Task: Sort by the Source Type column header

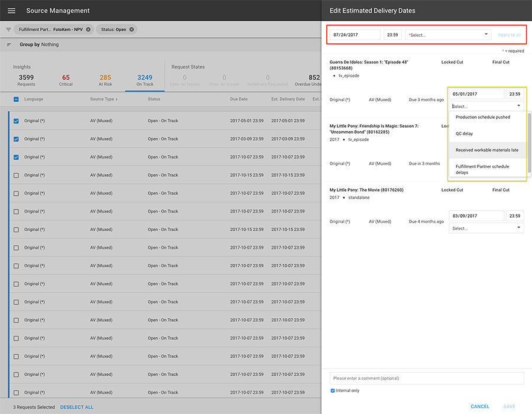Action: tap(102, 99)
